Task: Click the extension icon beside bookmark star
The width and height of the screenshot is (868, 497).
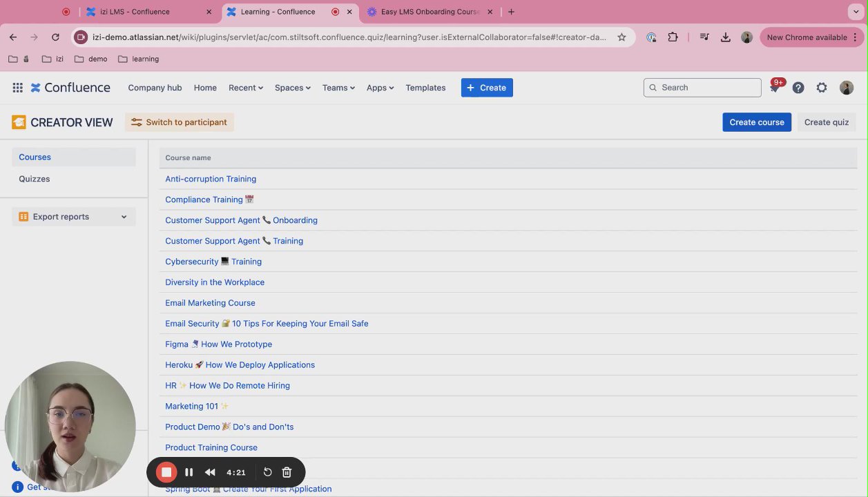Action: [651, 37]
